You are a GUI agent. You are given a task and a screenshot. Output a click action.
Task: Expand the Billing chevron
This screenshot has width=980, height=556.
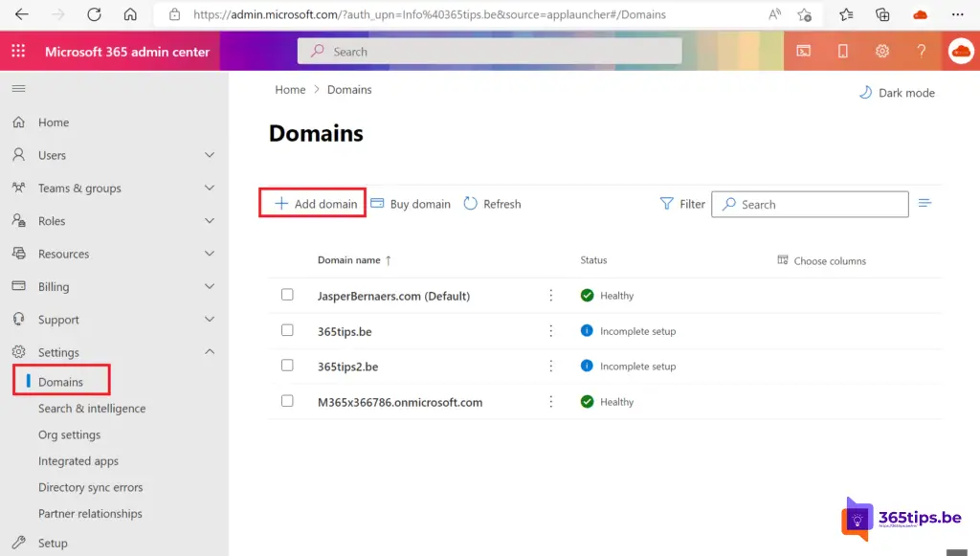pyautogui.click(x=210, y=286)
